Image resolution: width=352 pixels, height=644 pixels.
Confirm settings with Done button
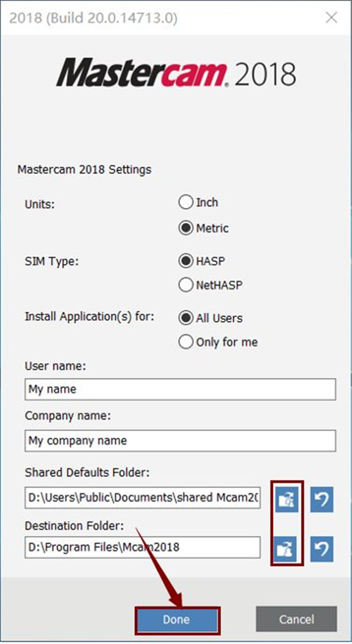(177, 619)
